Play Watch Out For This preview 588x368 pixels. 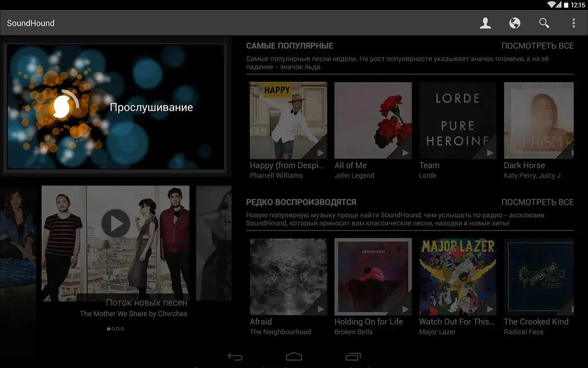click(490, 309)
